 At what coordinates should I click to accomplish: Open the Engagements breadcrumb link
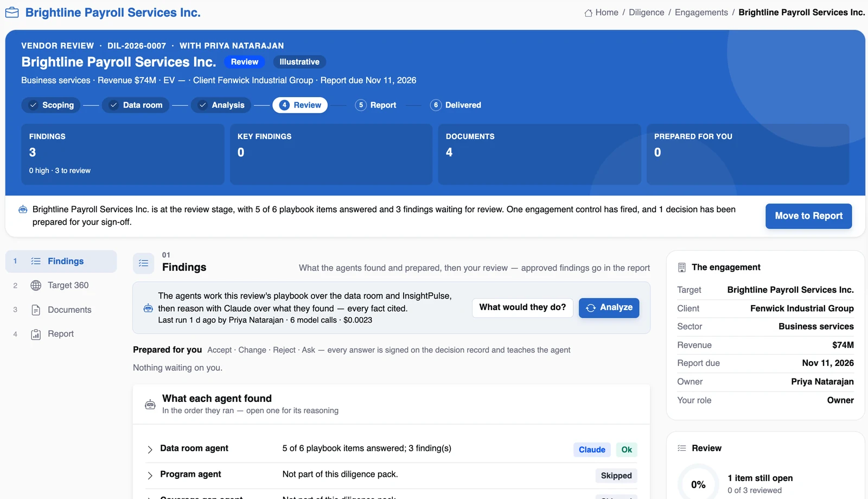tap(701, 12)
